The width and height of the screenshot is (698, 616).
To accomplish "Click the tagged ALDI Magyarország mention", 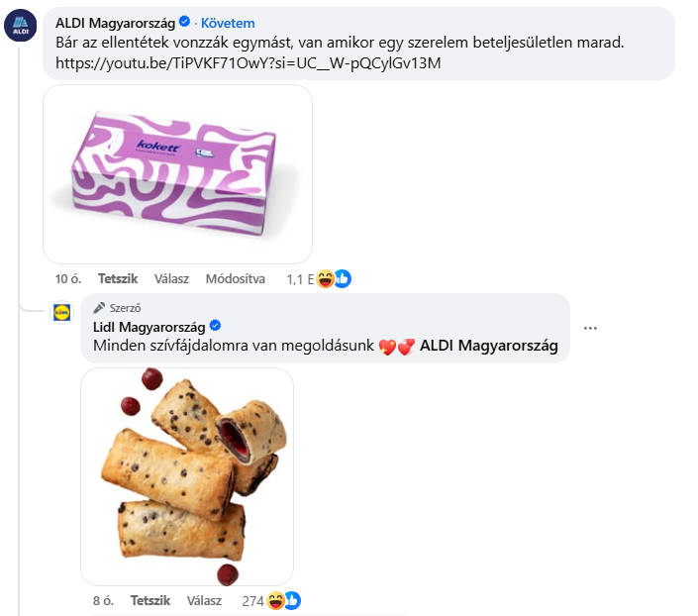I will 489,346.
